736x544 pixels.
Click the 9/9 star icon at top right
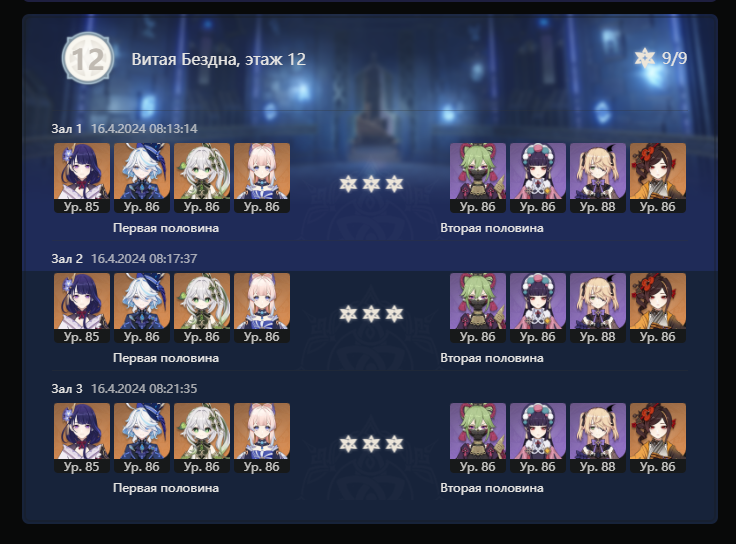[x=644, y=58]
